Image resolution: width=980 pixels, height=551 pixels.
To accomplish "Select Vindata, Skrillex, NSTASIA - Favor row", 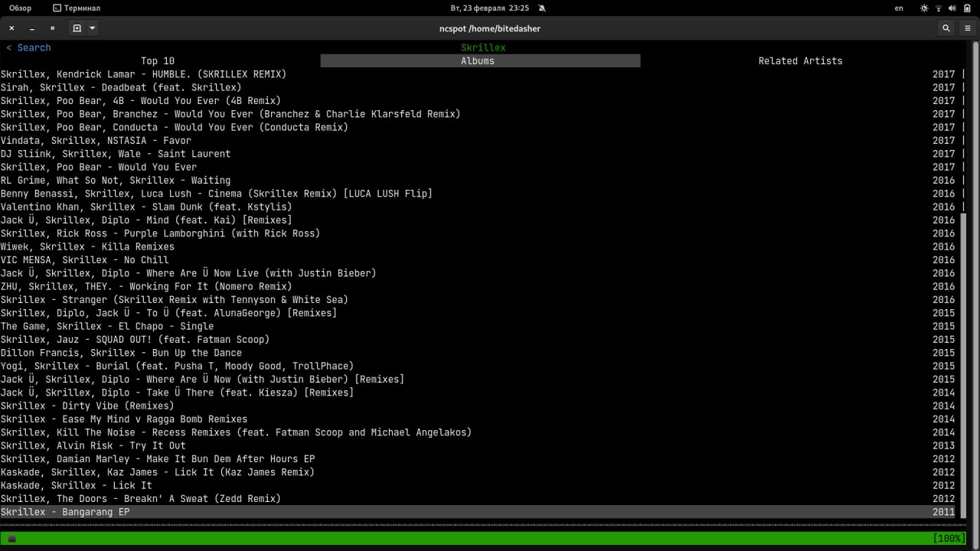I will (478, 141).
